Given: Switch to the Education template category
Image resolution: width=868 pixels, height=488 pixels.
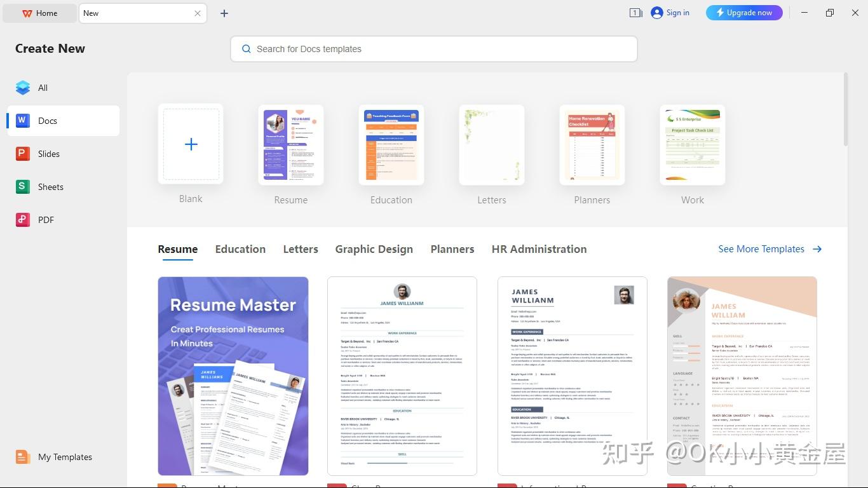Looking at the screenshot, I should point(240,249).
